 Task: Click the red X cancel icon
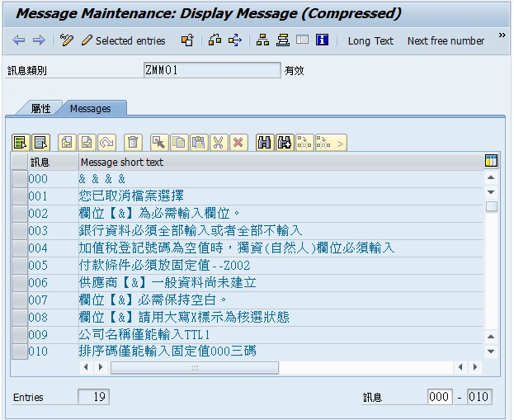tap(238, 143)
